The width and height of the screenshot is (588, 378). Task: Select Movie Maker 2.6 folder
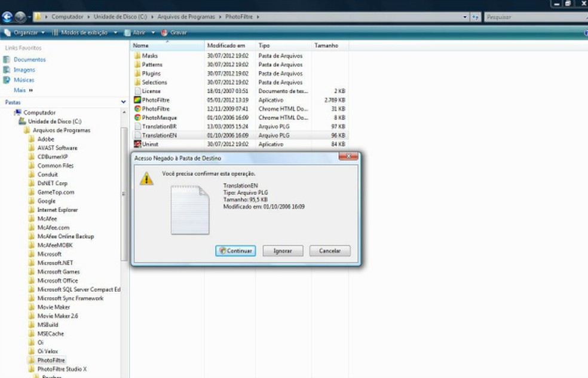[x=58, y=316]
